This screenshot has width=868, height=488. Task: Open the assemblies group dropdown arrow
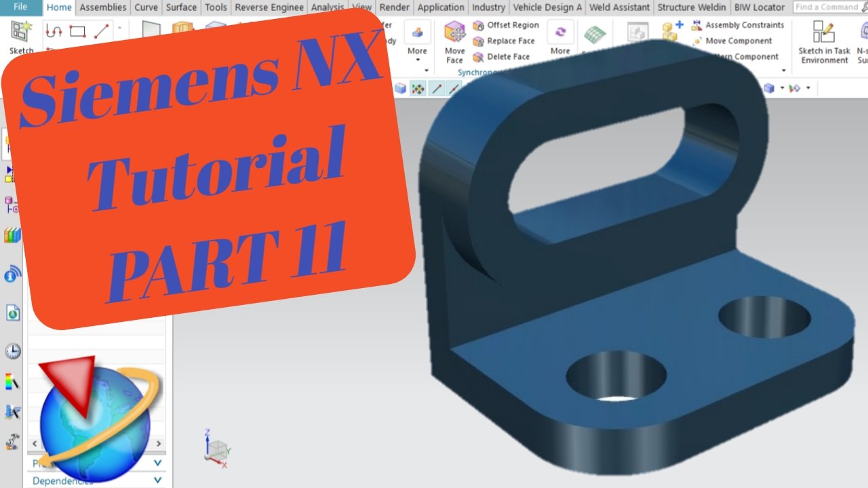(x=784, y=70)
